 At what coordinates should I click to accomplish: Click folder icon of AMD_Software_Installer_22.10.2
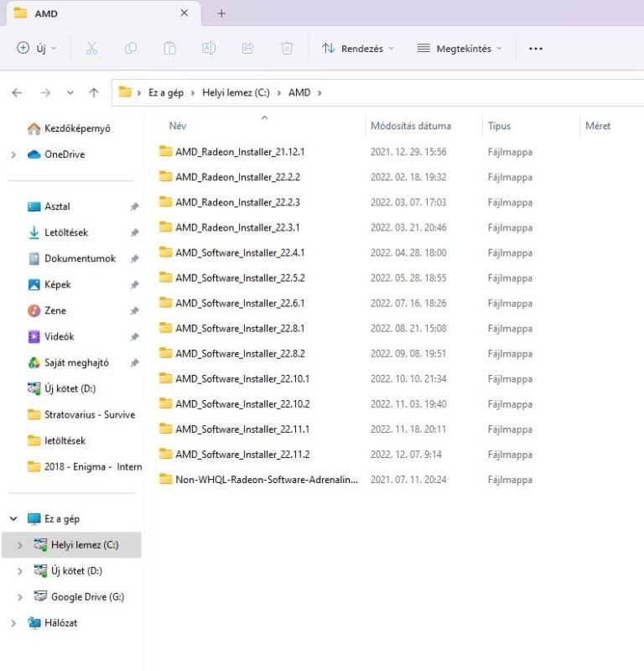pyautogui.click(x=165, y=403)
